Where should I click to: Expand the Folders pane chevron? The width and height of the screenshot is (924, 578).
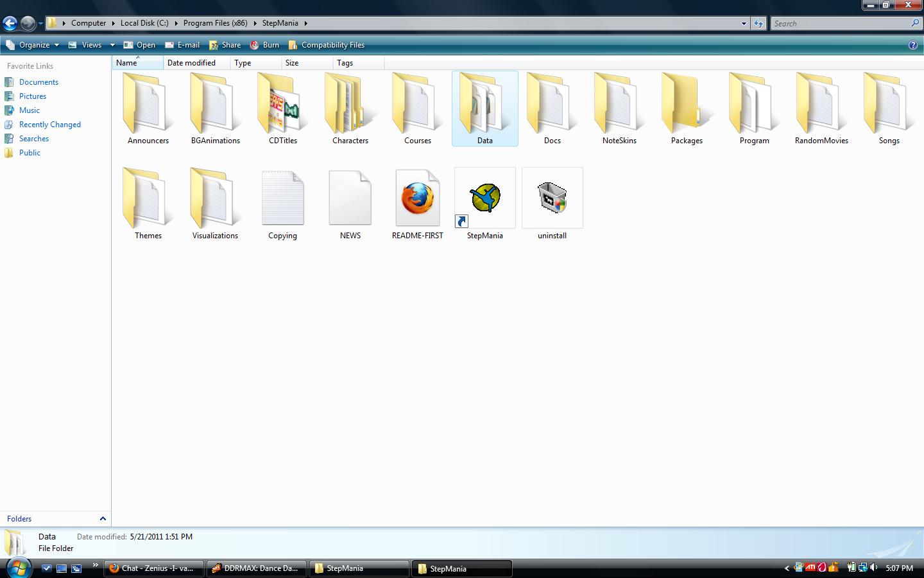point(103,518)
